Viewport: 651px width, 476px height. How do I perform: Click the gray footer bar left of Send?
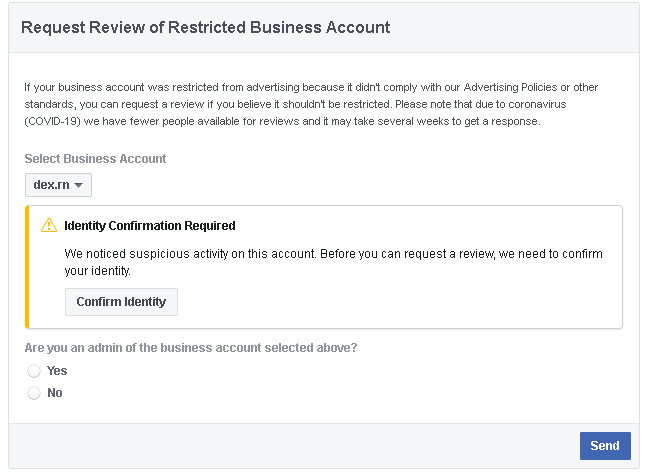click(290, 446)
